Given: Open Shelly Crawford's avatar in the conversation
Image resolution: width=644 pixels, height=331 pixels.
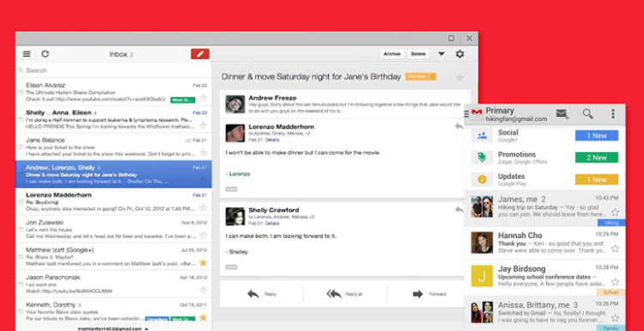Looking at the screenshot, I should [x=235, y=217].
